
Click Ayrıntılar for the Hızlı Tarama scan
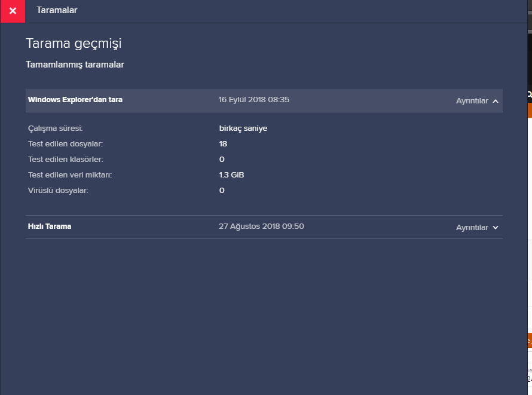click(472, 228)
